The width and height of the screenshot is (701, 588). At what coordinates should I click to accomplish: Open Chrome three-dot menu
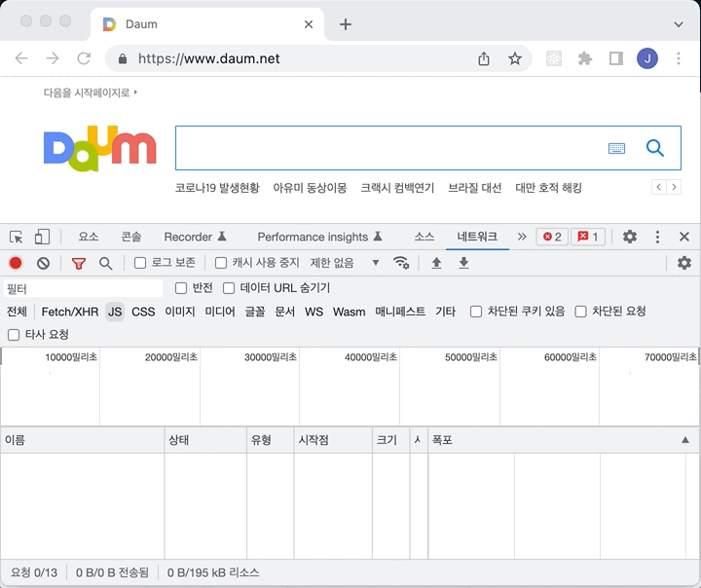(x=679, y=58)
